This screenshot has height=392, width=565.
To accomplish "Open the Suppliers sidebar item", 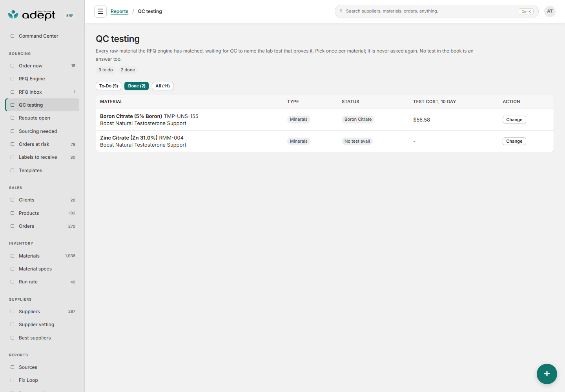I will click(42, 312).
